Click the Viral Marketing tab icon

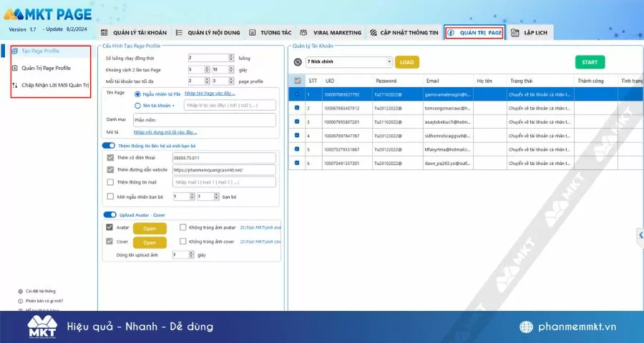[303, 32]
